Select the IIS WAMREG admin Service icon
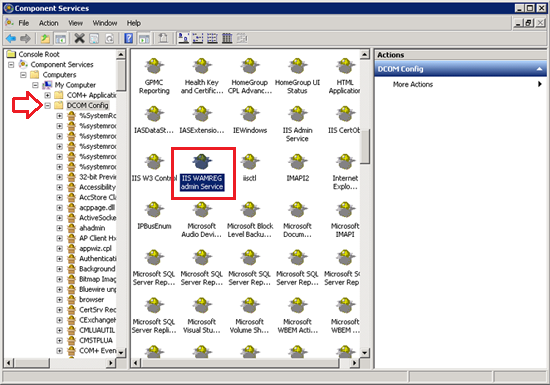550x385 pixels. tap(202, 173)
